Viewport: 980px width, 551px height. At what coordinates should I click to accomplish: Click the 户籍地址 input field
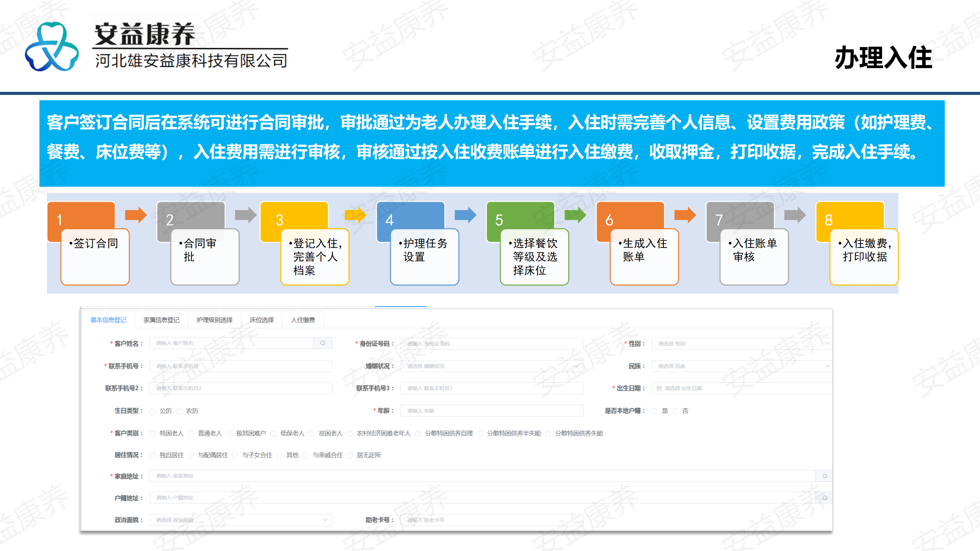pos(482,498)
